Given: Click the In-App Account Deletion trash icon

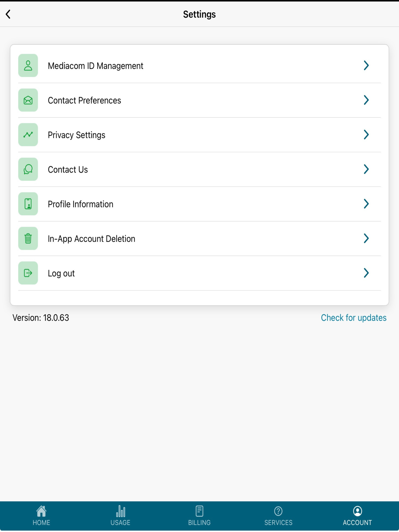Looking at the screenshot, I should click(x=28, y=239).
